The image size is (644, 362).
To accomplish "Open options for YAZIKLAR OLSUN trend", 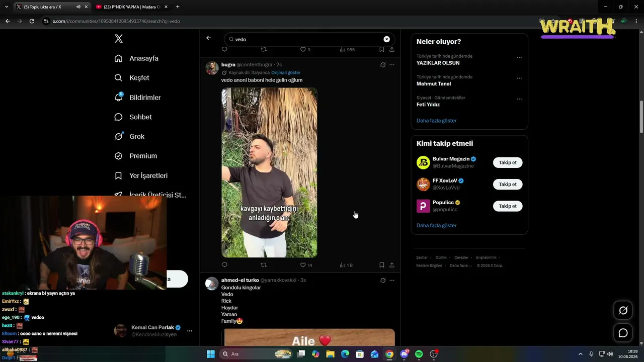I will point(519,57).
